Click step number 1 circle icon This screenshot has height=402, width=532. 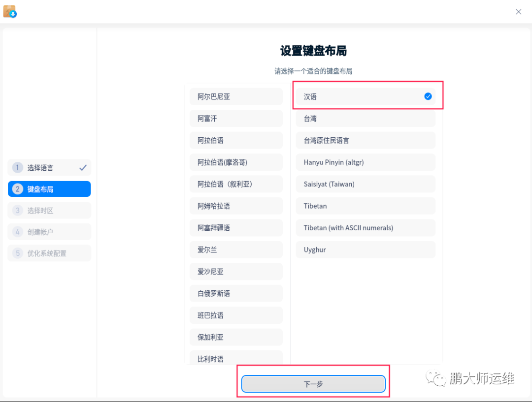point(18,167)
